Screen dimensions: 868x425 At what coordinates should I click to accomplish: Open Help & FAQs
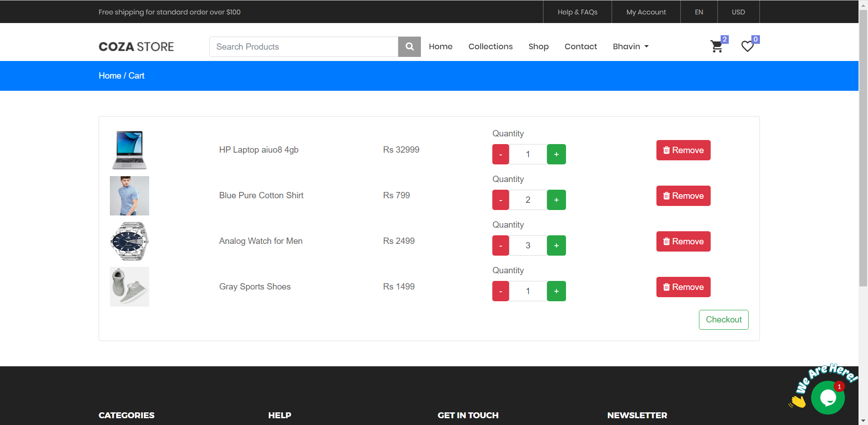(x=577, y=12)
